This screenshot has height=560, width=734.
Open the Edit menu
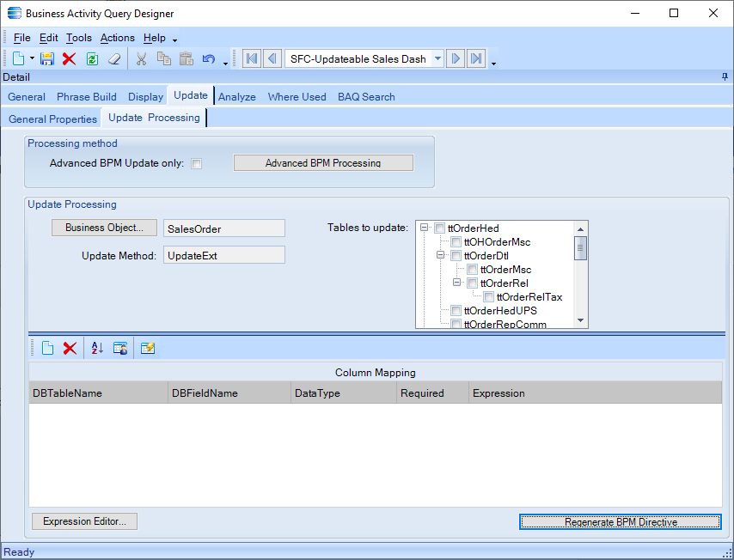tap(49, 38)
